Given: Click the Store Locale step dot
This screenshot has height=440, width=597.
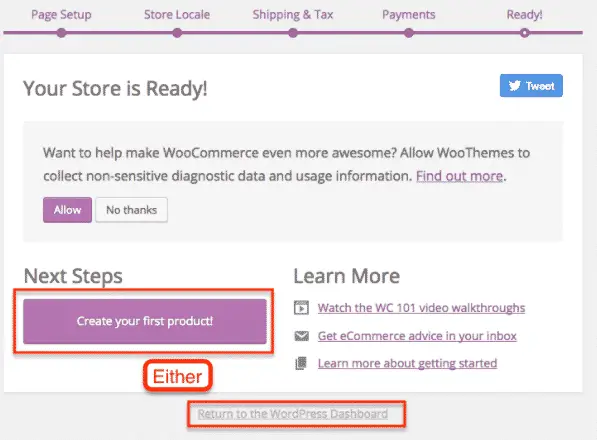Looking at the screenshot, I should click(177, 33).
